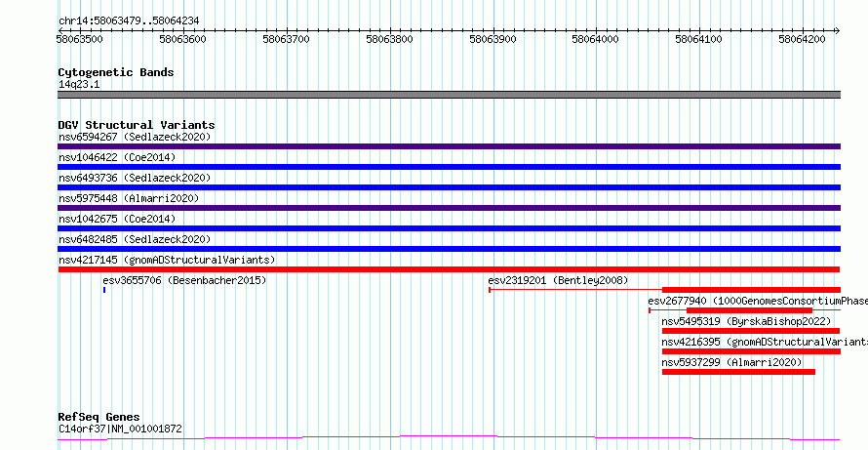Click the gray 14q23.1 cytogenetic band bar

(x=449, y=95)
